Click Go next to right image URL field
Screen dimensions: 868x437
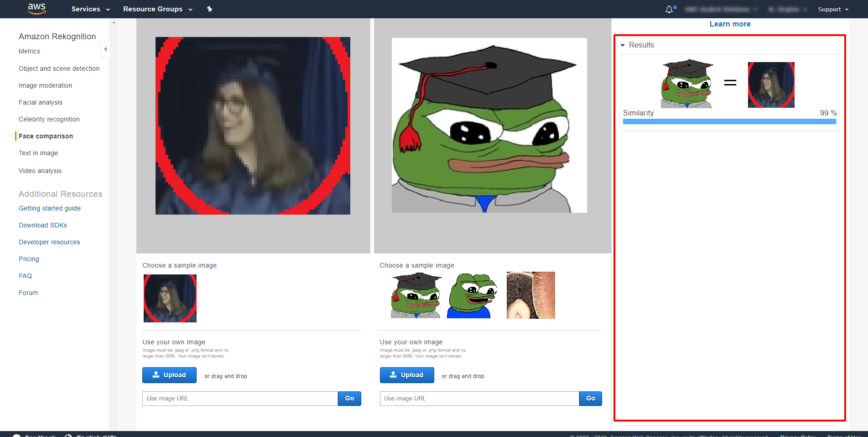pos(590,399)
